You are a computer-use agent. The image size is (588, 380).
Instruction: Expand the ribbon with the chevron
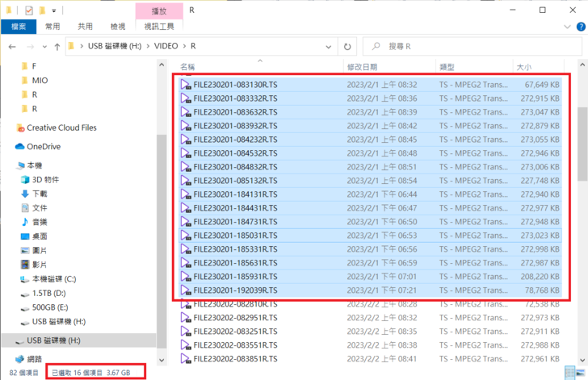(x=567, y=27)
